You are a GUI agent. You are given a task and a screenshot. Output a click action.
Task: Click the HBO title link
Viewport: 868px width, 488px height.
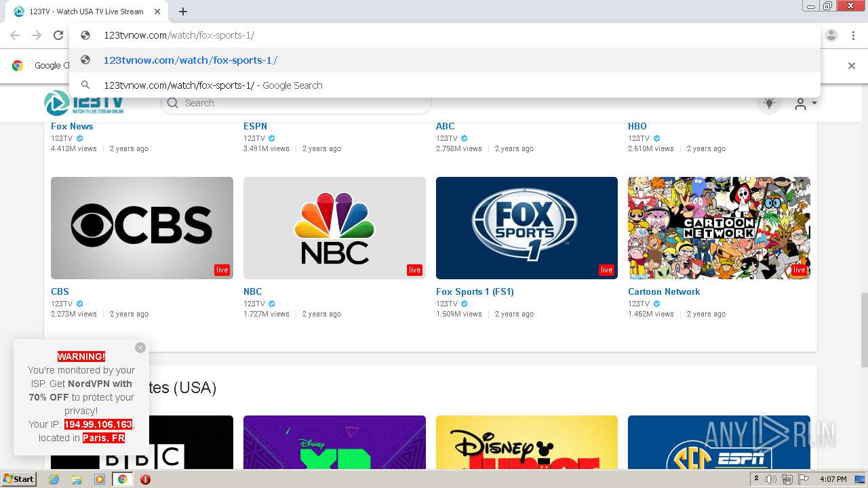pyautogui.click(x=637, y=126)
